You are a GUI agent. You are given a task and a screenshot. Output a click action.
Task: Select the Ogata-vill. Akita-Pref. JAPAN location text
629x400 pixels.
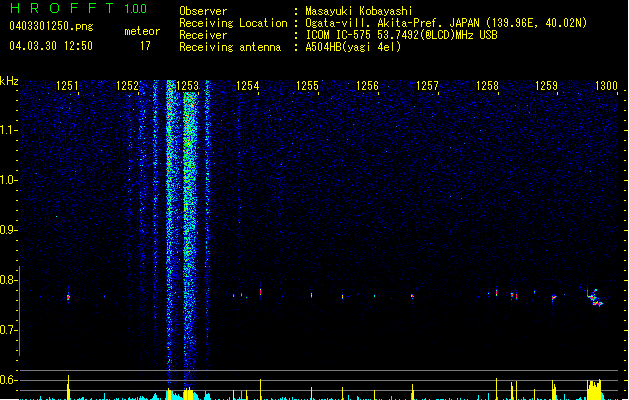coord(446,23)
